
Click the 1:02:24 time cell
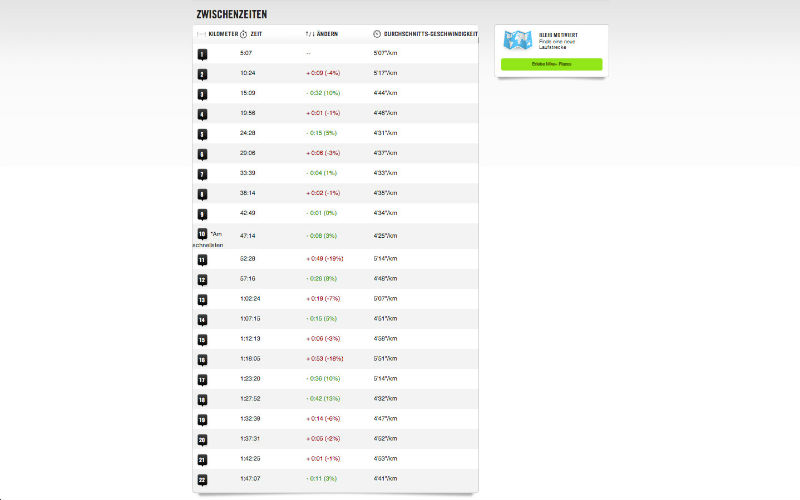pos(250,298)
